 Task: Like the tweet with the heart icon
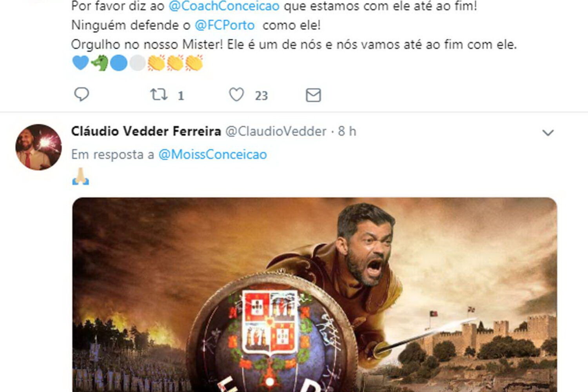236,94
